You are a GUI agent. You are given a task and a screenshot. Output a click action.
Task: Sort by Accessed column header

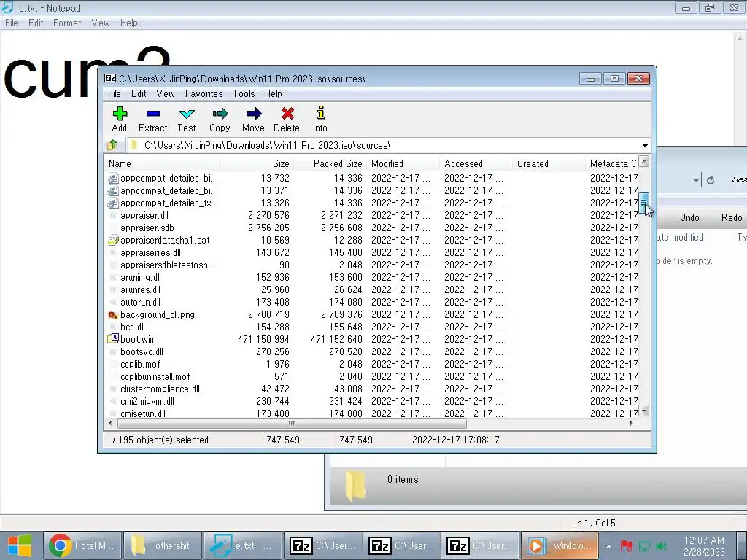pos(476,163)
